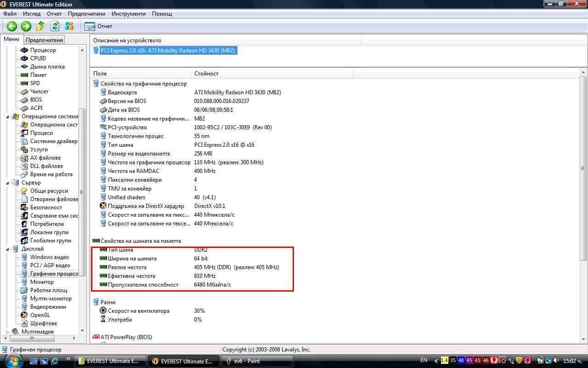Click the Употреба row

click(151, 320)
